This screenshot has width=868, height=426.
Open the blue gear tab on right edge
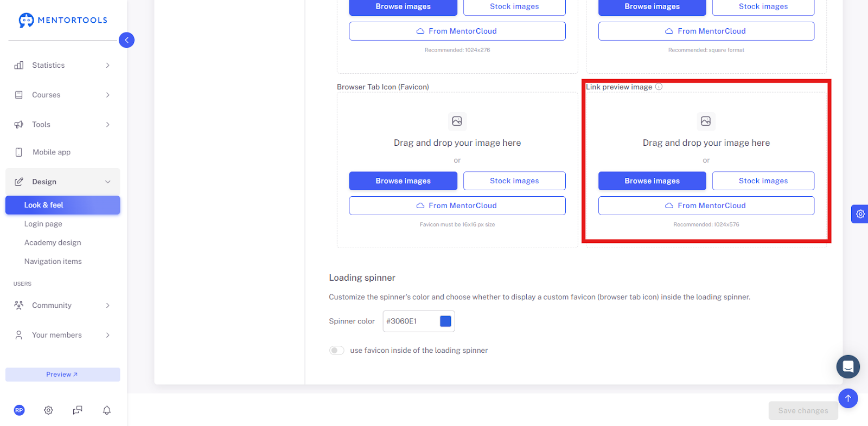(860, 214)
